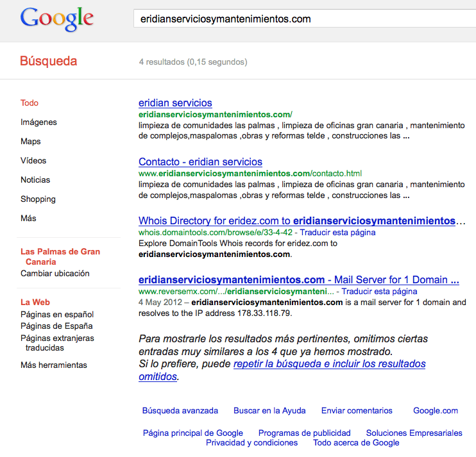Image resolution: width=476 pixels, height=457 pixels.
Task: Open Página principal de Google
Action: (192, 433)
